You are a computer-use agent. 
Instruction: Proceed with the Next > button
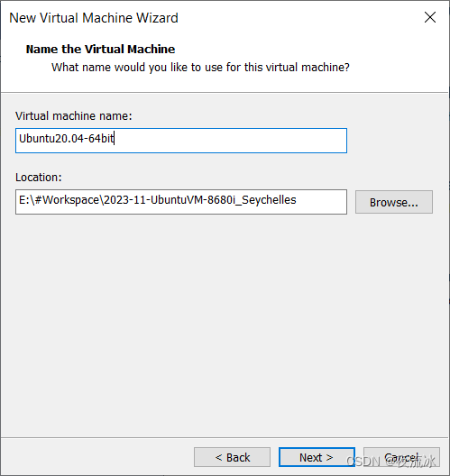coord(317,457)
